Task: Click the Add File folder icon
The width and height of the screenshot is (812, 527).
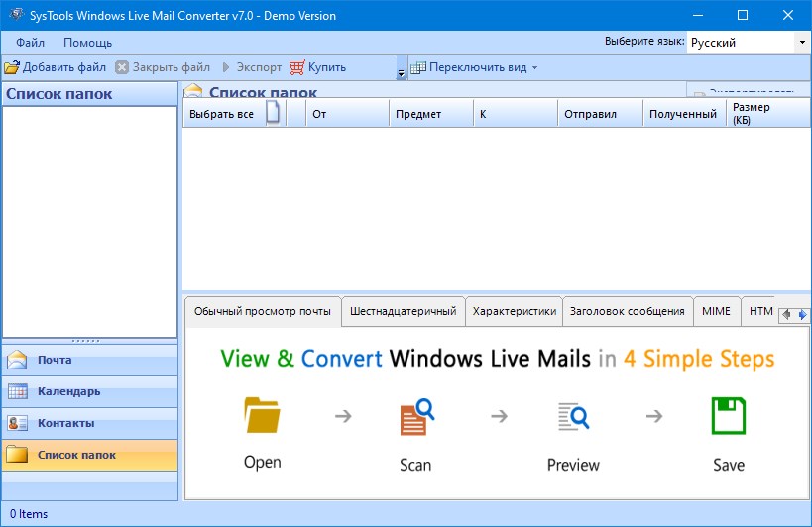Action: coord(11,67)
